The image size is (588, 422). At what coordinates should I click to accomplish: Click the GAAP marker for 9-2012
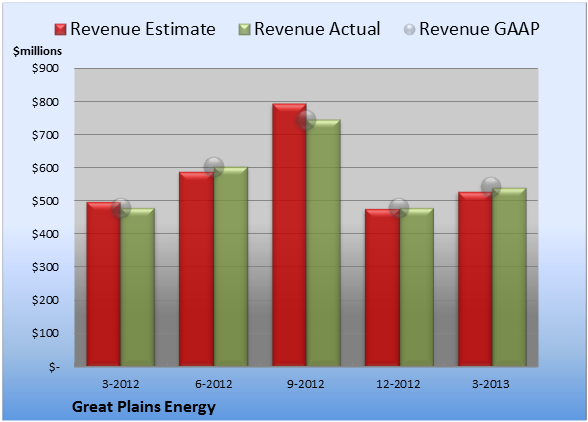pos(306,120)
